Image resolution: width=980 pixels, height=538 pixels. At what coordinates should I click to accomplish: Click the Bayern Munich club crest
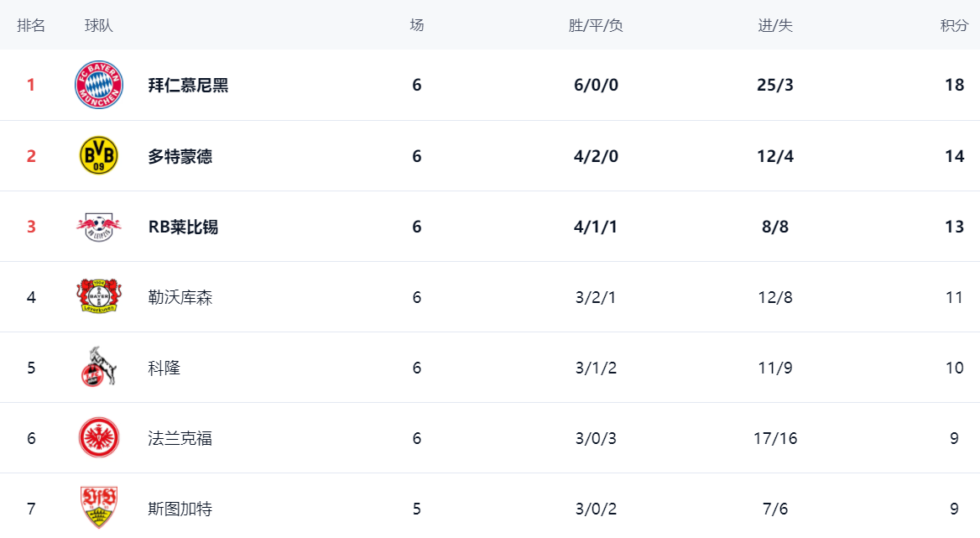coord(99,85)
